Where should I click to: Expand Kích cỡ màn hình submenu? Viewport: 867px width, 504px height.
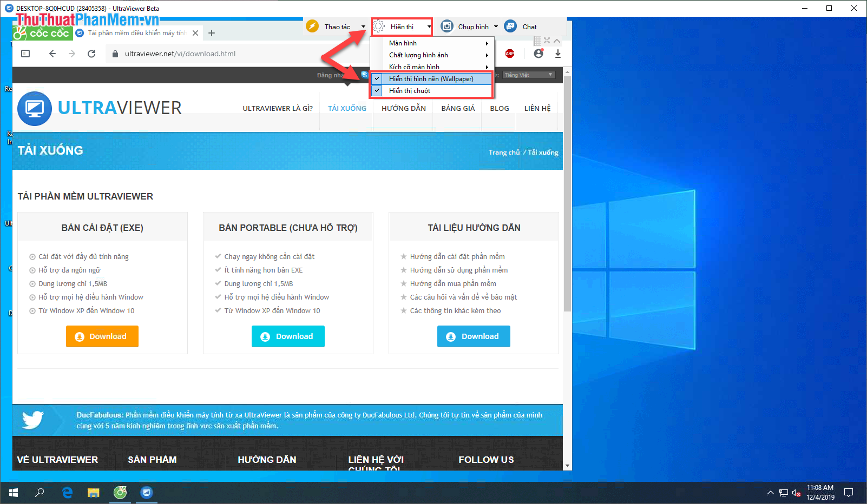tap(431, 67)
